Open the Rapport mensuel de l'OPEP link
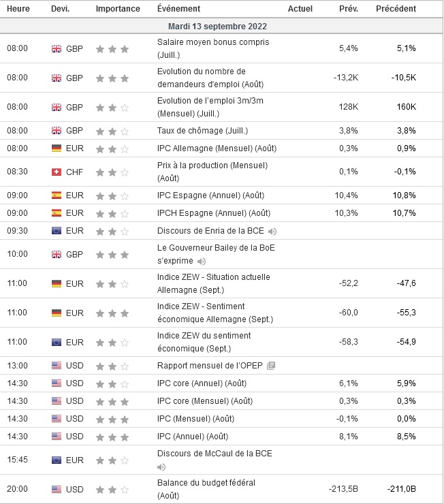The image size is (444, 504). coord(210,366)
